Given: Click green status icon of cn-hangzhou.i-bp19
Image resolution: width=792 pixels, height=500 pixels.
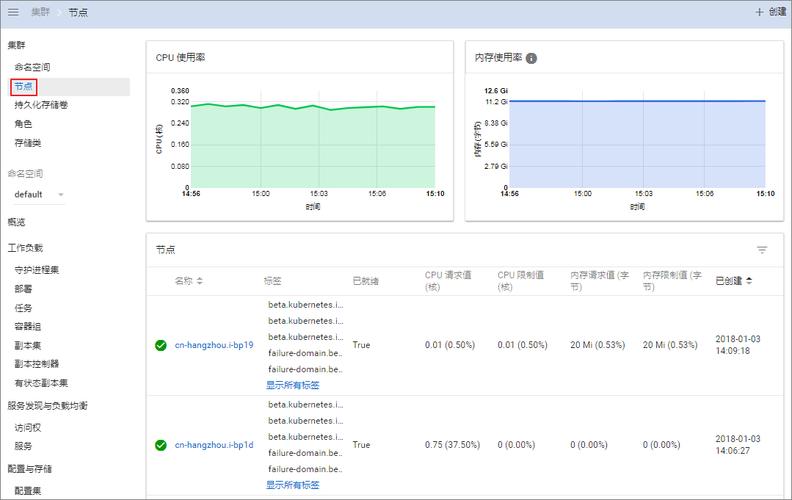Looking at the screenshot, I should click(x=161, y=345).
